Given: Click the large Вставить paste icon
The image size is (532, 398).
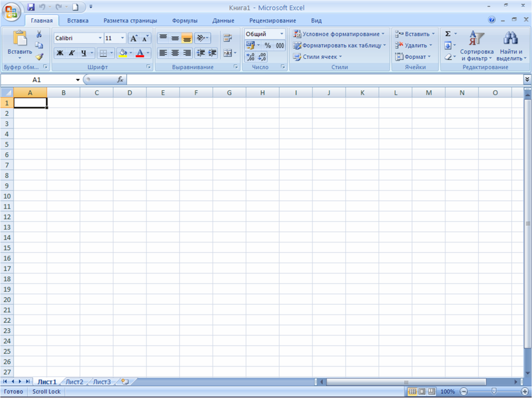Looking at the screenshot, I should pos(20,38).
